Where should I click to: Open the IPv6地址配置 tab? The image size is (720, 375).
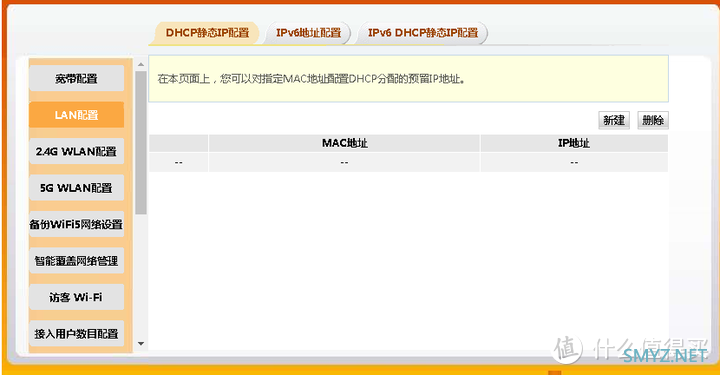(x=308, y=33)
